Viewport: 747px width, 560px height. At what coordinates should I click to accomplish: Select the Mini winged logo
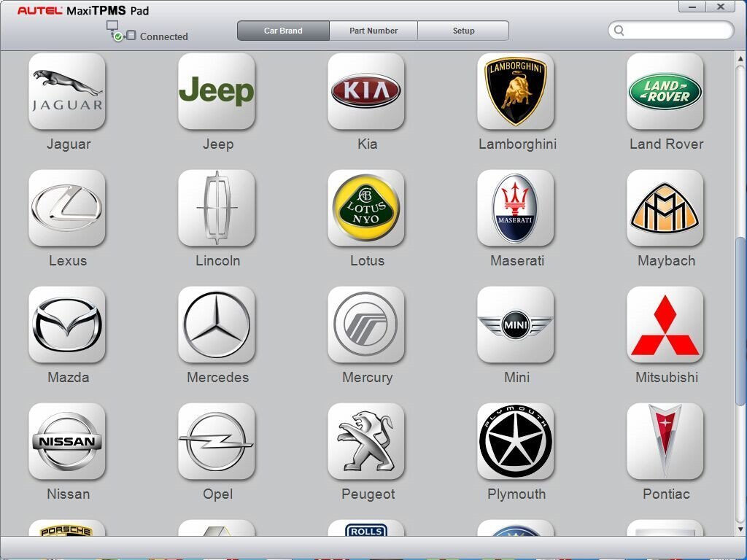pos(516,324)
